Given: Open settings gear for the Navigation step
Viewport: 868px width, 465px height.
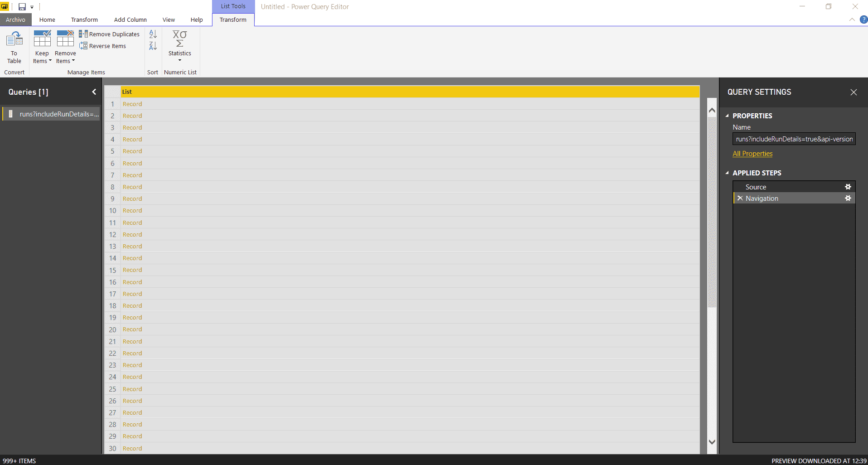Looking at the screenshot, I should click(x=848, y=198).
